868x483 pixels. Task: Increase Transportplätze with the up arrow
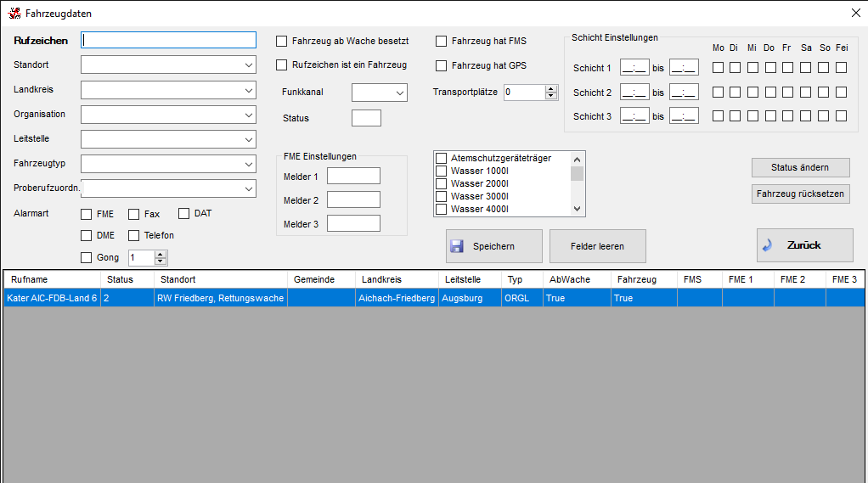coord(551,89)
